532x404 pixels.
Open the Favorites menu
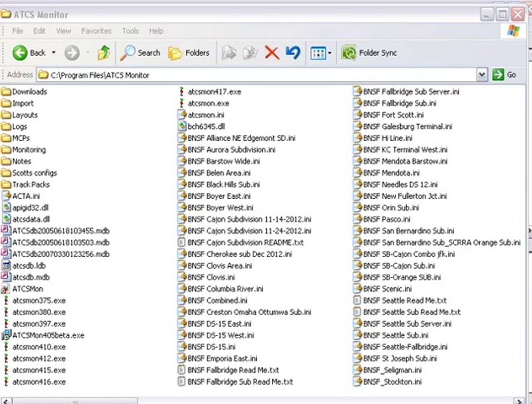point(96,31)
